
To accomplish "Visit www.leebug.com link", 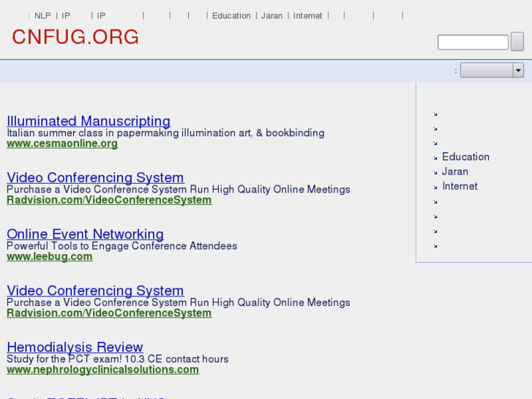I will (x=50, y=256).
